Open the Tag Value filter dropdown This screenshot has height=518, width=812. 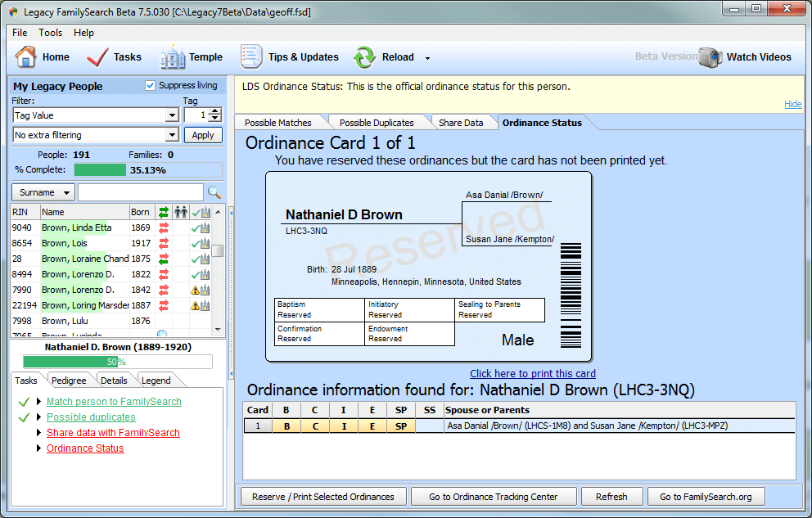(x=173, y=115)
